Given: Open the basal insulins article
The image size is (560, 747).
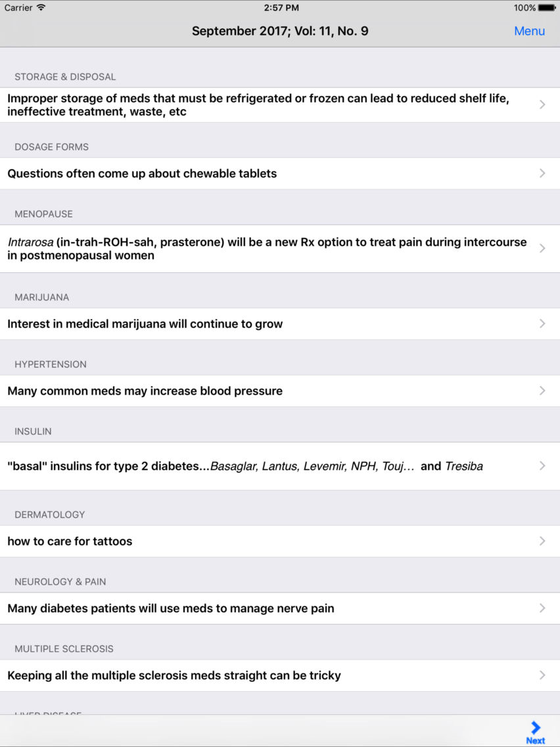Looking at the screenshot, I should pyautogui.click(x=245, y=466).
